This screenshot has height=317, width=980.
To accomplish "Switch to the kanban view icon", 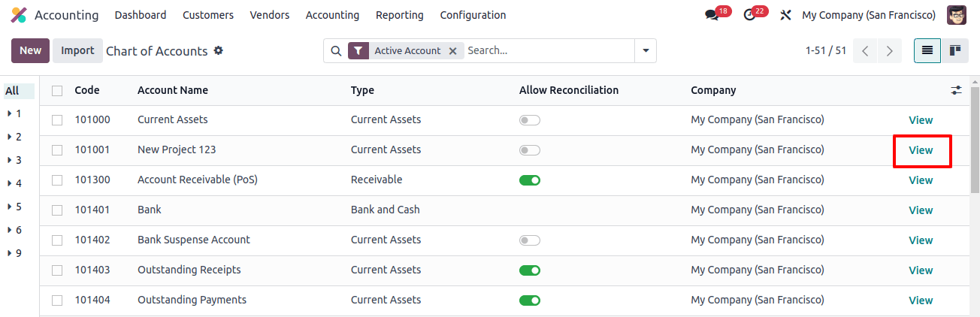I will tap(955, 50).
